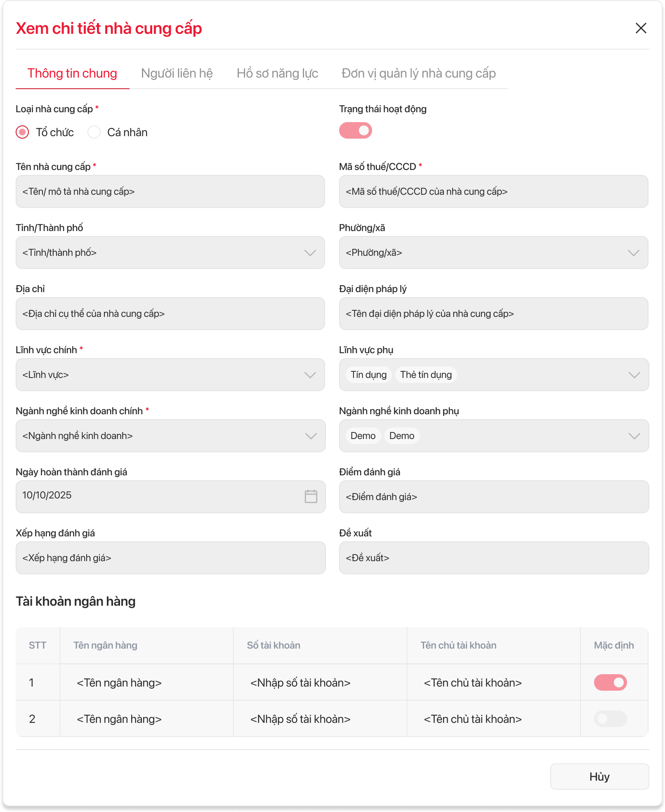This screenshot has width=665, height=812.
Task: Enable default switch for bank row 2
Action: (610, 719)
